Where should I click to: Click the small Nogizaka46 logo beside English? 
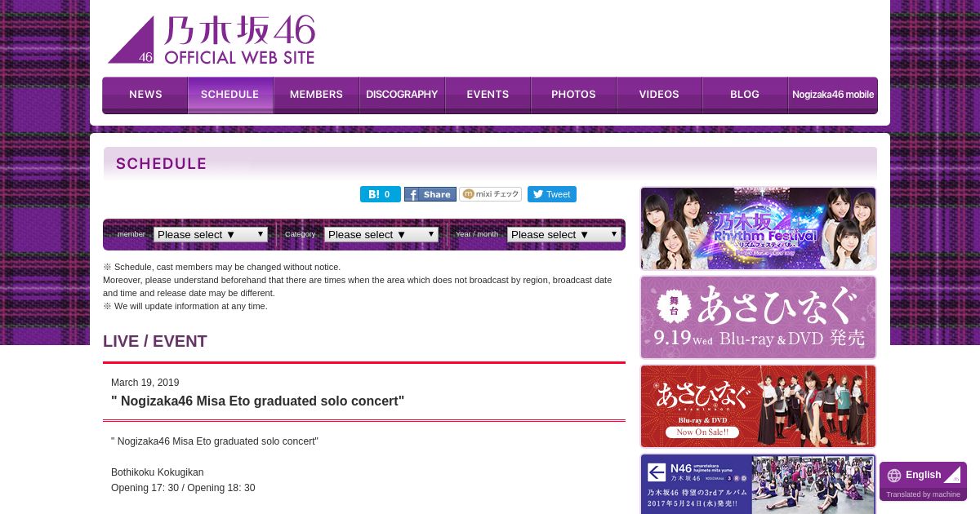point(952,475)
